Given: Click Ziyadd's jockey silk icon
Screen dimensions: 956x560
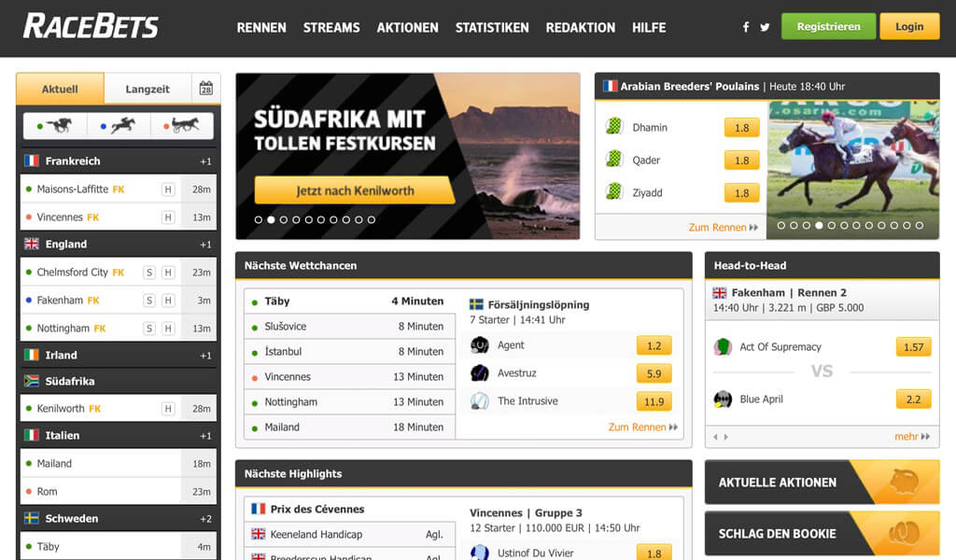Looking at the screenshot, I should tap(614, 191).
